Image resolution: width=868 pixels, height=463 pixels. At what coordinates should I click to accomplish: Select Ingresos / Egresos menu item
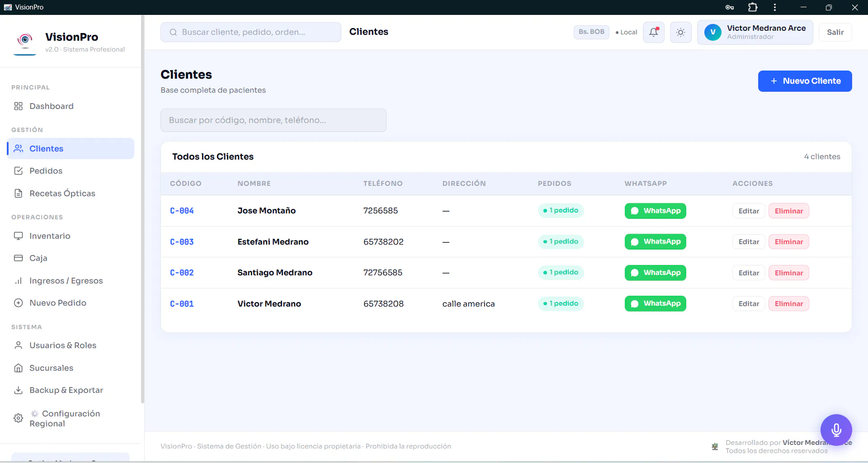[71, 281]
